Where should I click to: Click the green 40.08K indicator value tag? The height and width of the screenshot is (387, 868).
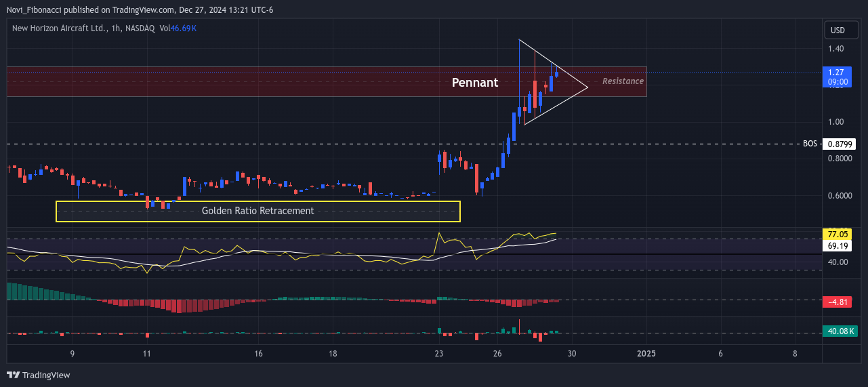pos(839,331)
